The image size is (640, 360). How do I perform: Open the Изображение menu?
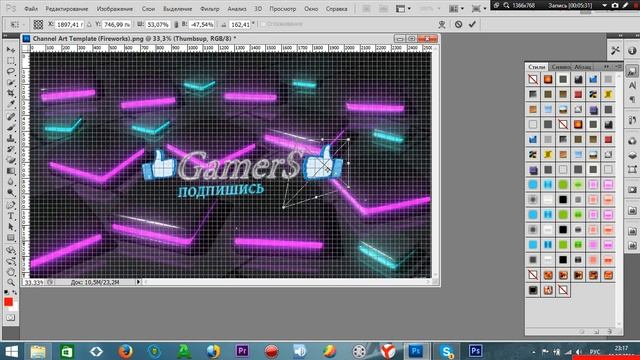(x=115, y=9)
